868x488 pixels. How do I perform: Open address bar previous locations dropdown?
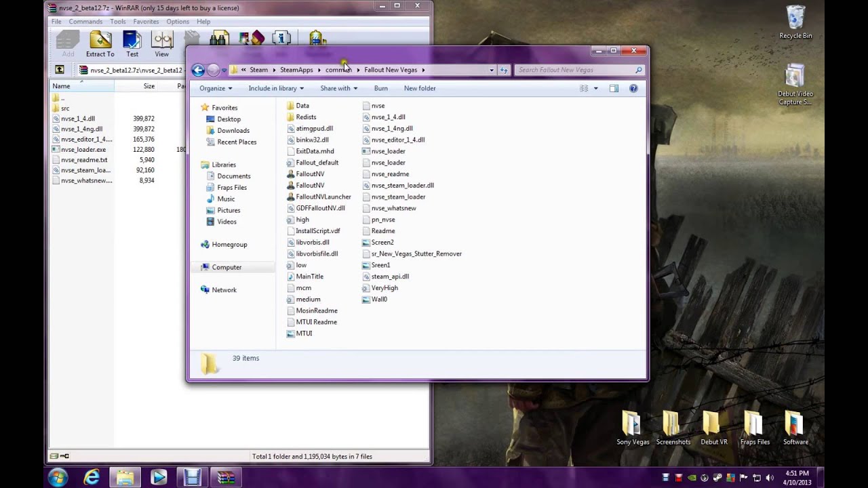[492, 70]
